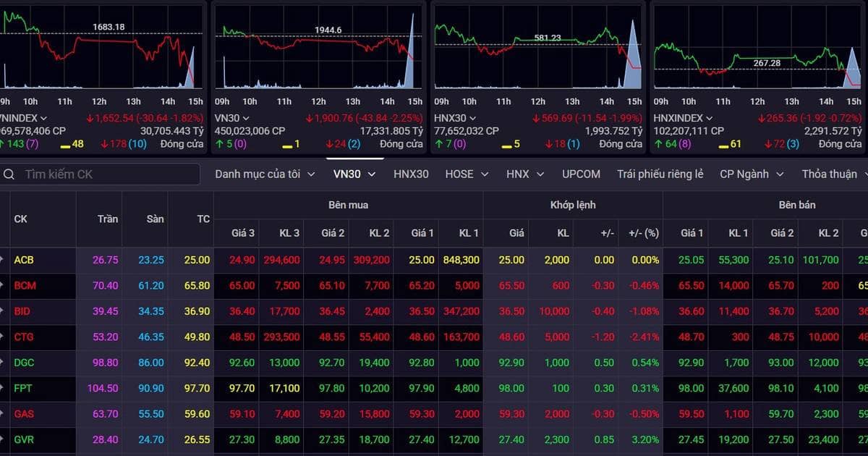The width and height of the screenshot is (868, 456).
Task: Switch to the UPCOM tab
Action: 580,174
